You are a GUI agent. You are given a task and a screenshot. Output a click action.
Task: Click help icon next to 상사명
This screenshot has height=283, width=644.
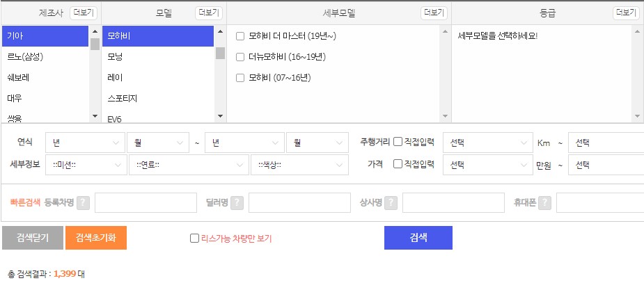tap(391, 202)
